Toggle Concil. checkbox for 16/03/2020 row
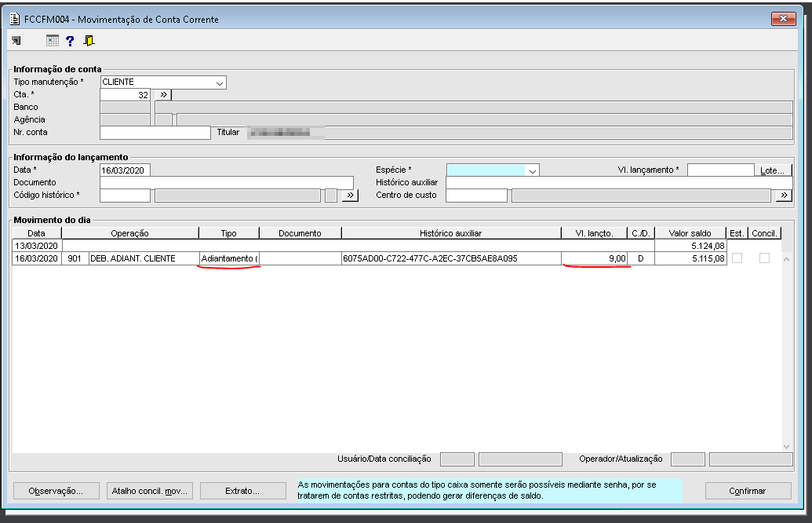Screen dimensions: 812x523 pyautogui.click(x=764, y=258)
